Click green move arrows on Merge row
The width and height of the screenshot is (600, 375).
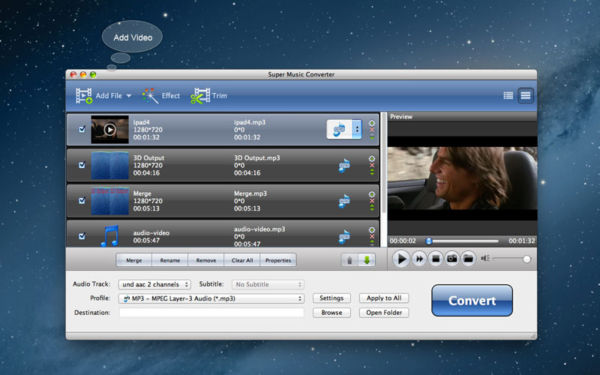point(372,207)
